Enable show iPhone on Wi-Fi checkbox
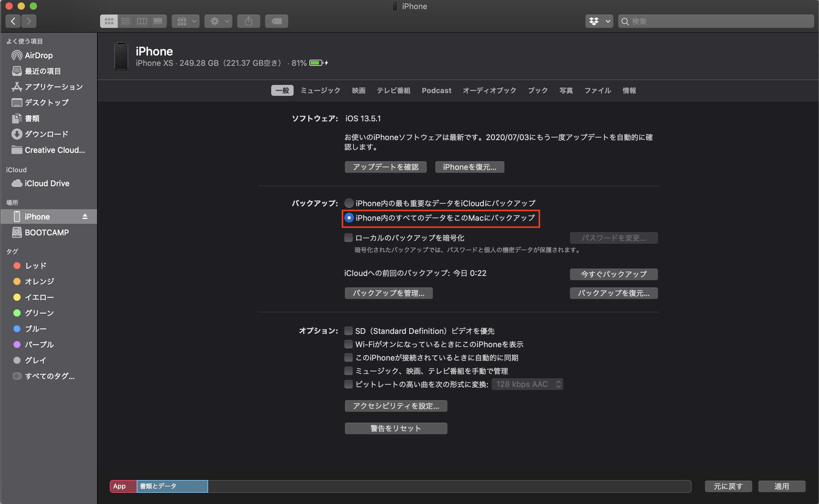This screenshot has height=504, width=819. click(348, 344)
